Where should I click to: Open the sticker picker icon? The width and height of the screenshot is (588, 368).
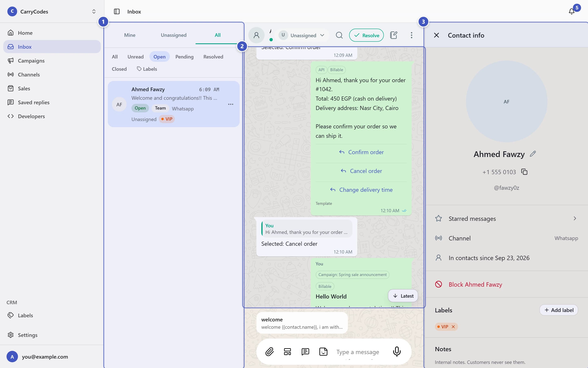[323, 352]
